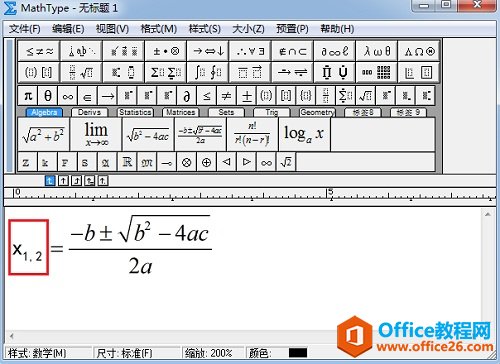The height and width of the screenshot is (364, 500).
Task: Open the labeled arrow templates palette
Action: point(292,72)
